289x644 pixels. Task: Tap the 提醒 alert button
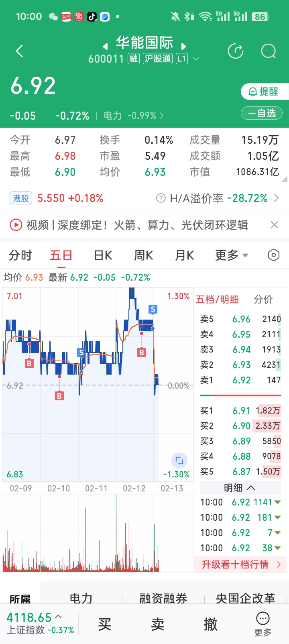tap(265, 92)
